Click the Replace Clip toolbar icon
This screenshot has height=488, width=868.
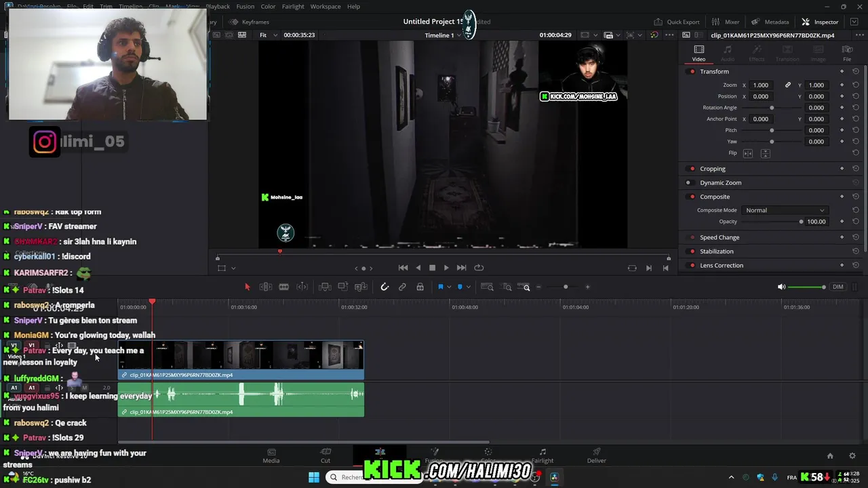click(x=361, y=287)
